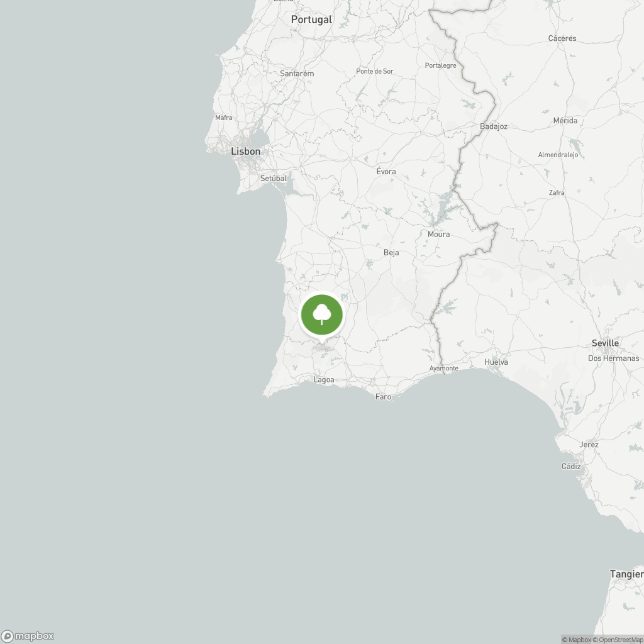The width and height of the screenshot is (644, 644).
Task: Click the Évora city label
Action: (386, 171)
